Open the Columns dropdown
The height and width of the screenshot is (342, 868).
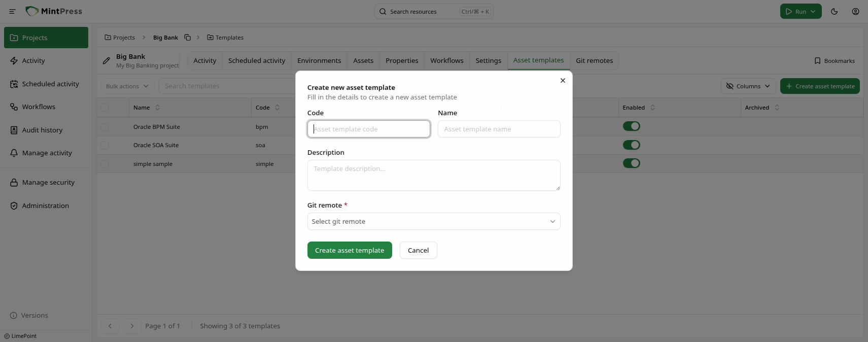click(x=748, y=86)
